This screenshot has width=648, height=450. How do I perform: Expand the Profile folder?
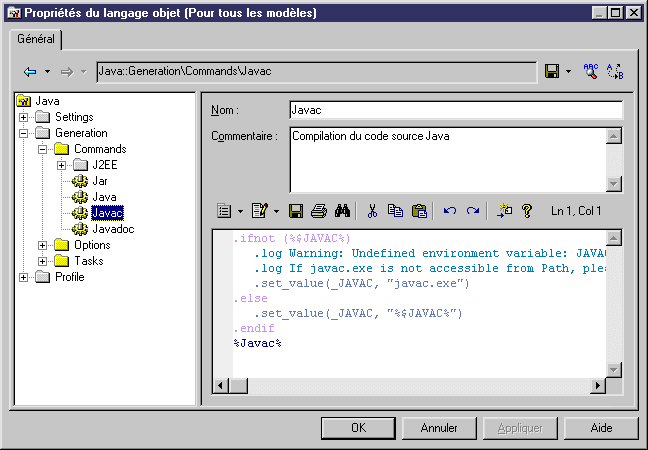click(x=24, y=277)
